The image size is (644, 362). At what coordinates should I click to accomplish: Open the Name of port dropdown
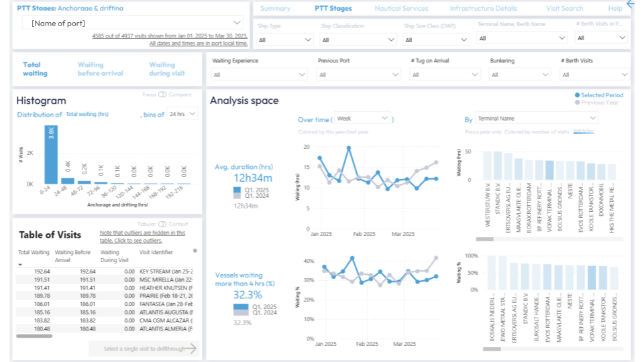tap(133, 23)
